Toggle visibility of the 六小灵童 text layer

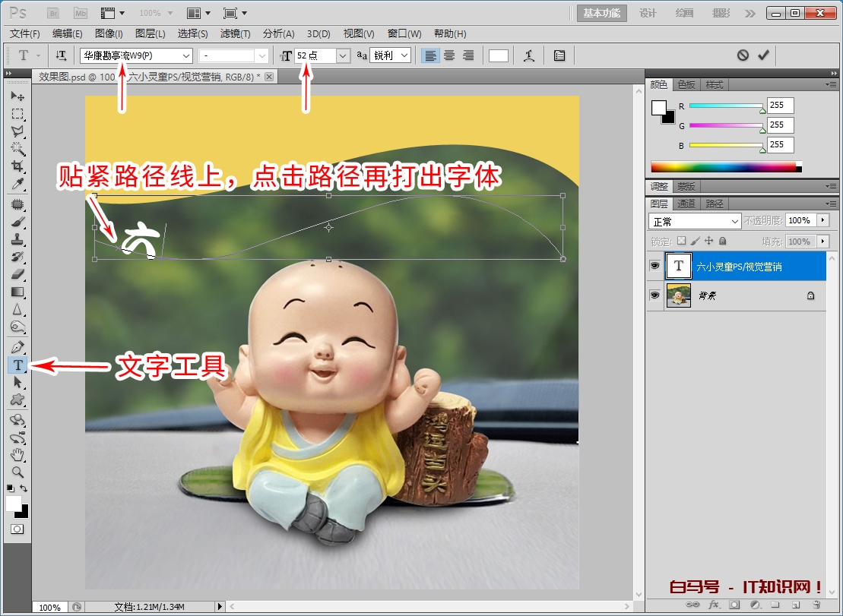[654, 266]
